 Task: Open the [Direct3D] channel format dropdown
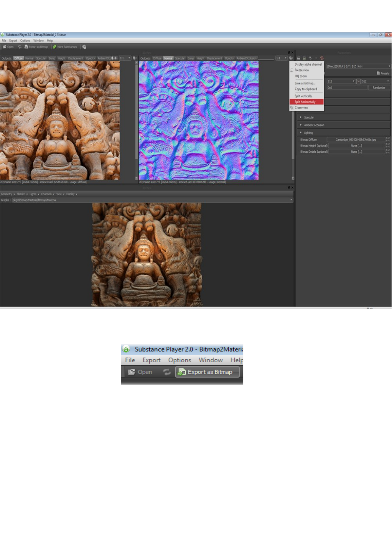(359, 66)
